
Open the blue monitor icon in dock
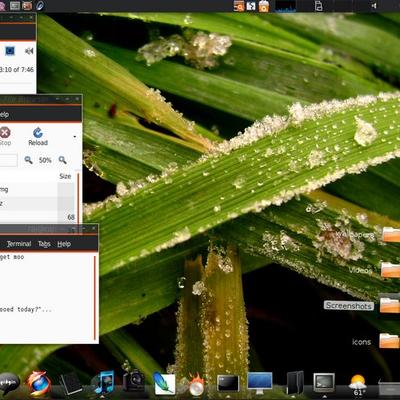[x=260, y=383]
